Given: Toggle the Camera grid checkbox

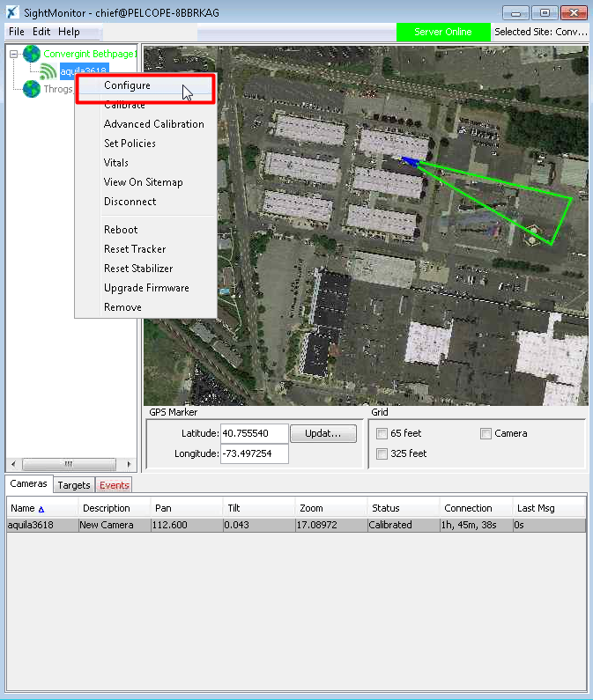Looking at the screenshot, I should point(486,433).
